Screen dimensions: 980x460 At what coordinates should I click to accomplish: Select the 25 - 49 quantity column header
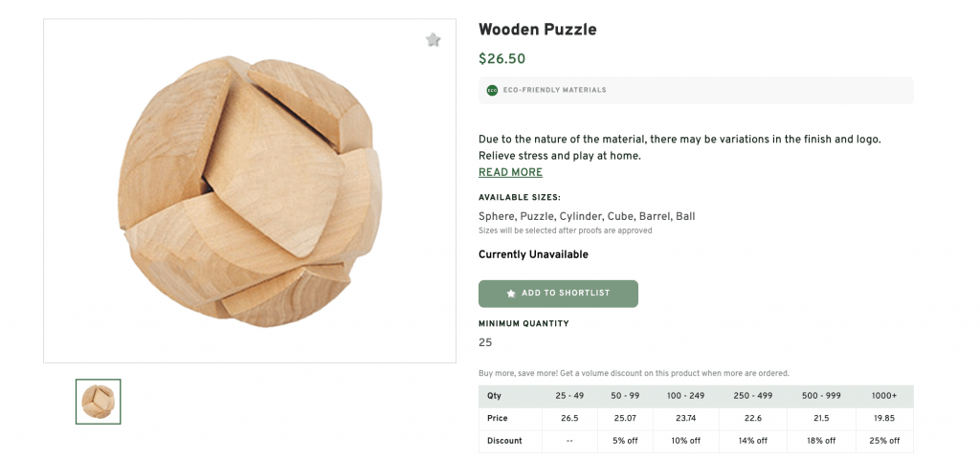tap(570, 396)
